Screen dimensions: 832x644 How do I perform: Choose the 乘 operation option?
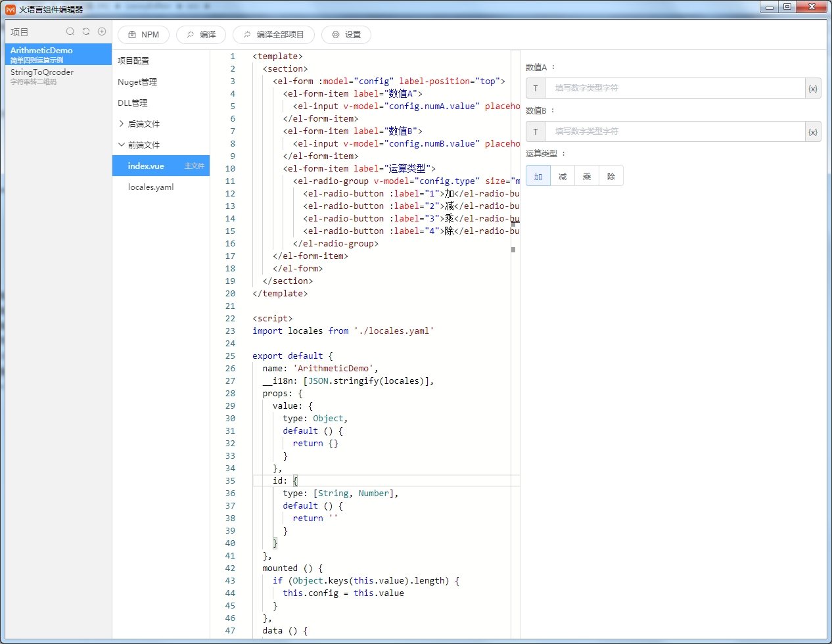click(x=587, y=176)
